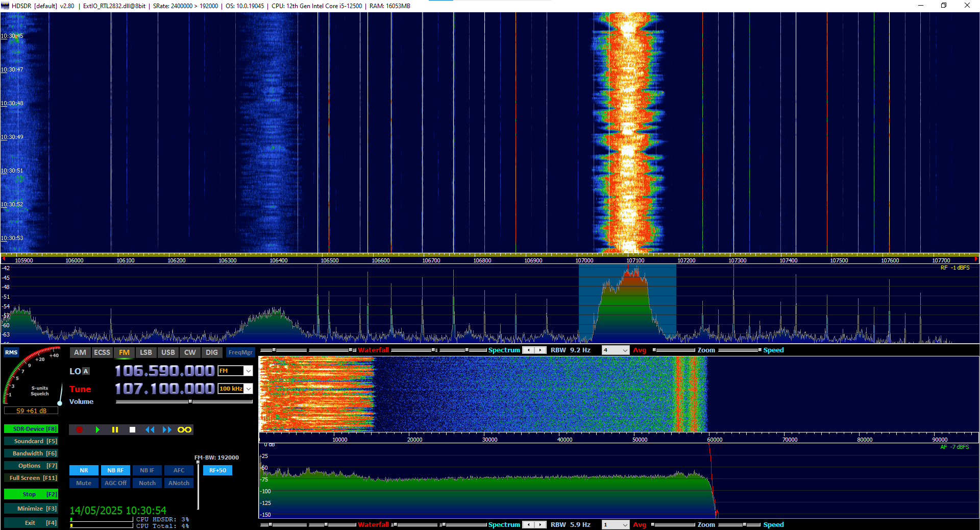This screenshot has width=980, height=530.
Task: Pause playback with the pause icon
Action: 115,429
